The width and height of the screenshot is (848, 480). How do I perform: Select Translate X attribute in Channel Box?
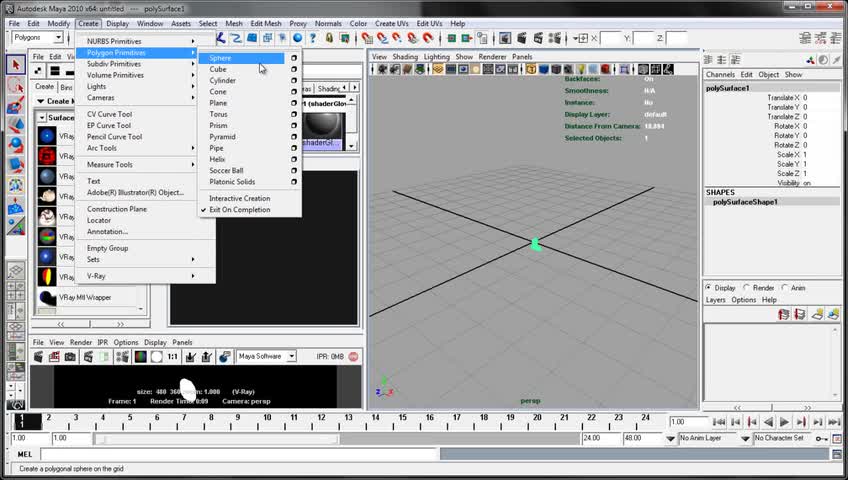784,98
